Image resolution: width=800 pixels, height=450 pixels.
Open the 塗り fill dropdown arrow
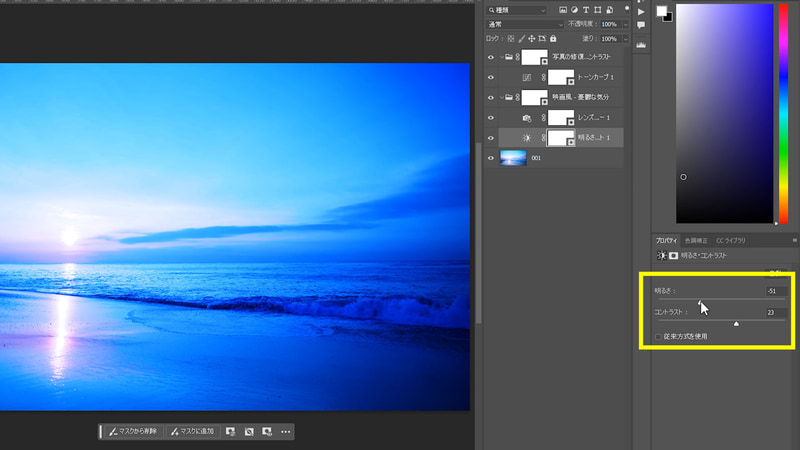pyautogui.click(x=626, y=39)
